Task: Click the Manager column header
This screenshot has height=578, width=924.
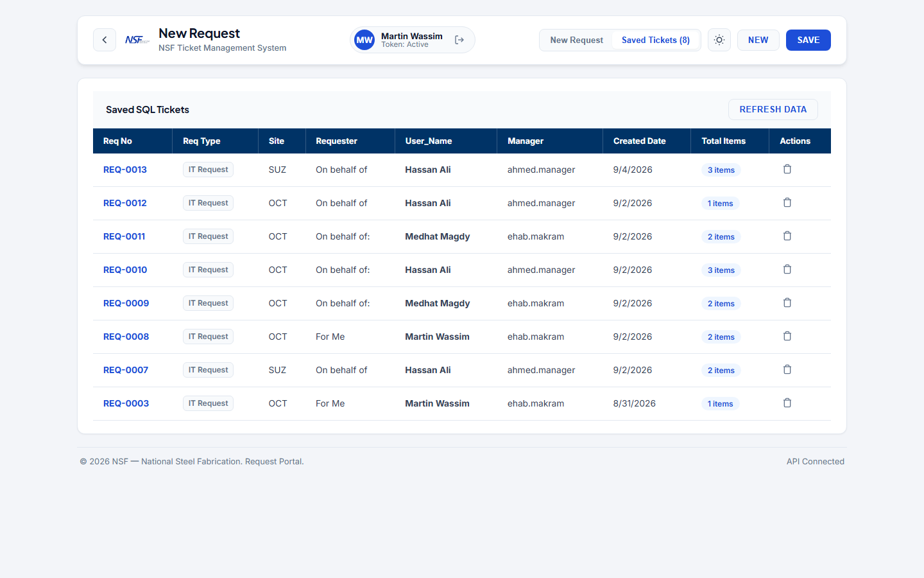Action: pyautogui.click(x=550, y=141)
